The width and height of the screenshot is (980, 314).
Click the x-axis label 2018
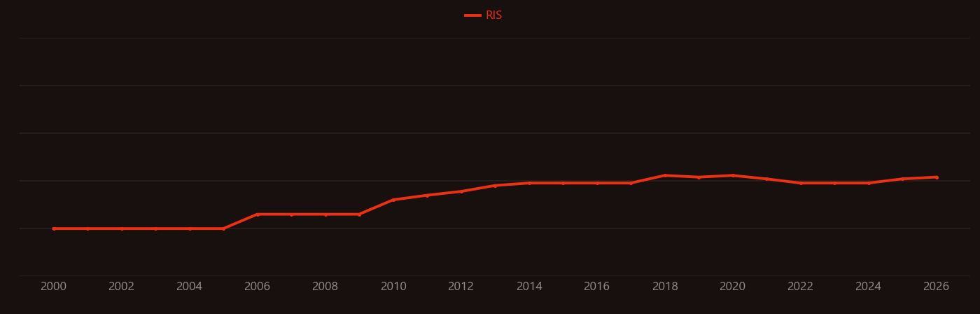click(665, 287)
